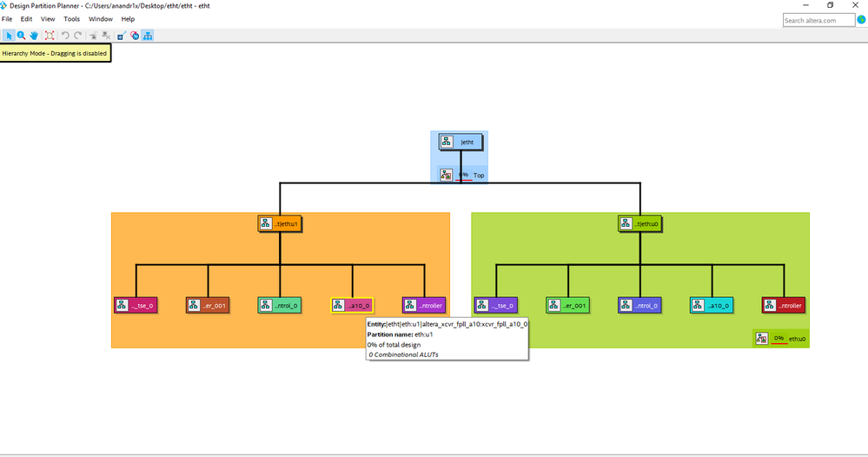Screen dimensions: 868x457
Task: Select green ...ntrol_0 block under eth:u1
Action: 280,306
